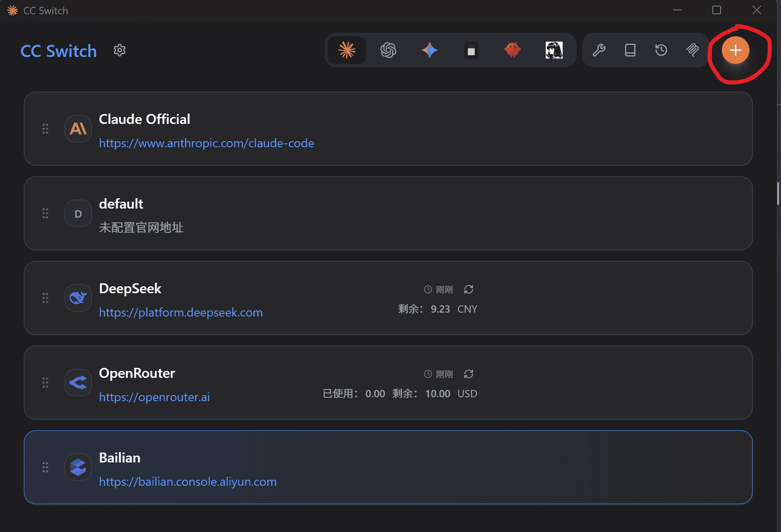The image size is (781, 532).
Task: Click the 刚刚 timestamp on DeepSeek
Action: [x=444, y=289]
